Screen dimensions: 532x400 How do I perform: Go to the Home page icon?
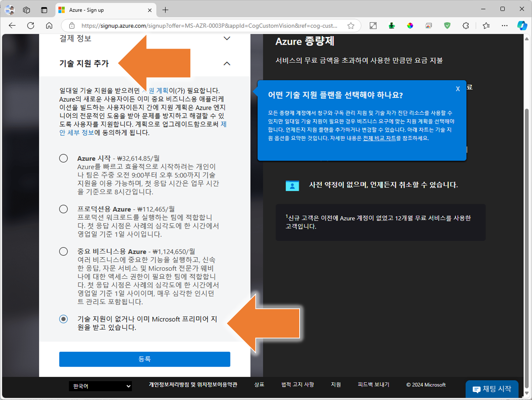49,26
